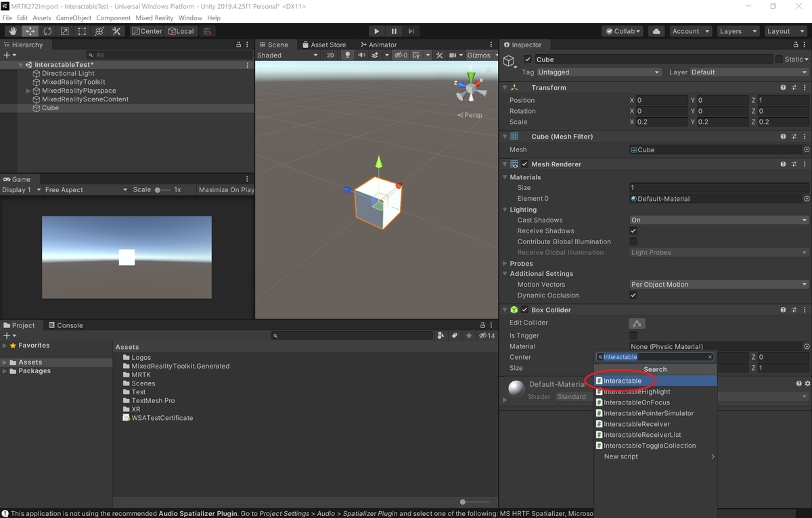Open the Component menu
Image resolution: width=812 pixels, height=518 pixels.
pyautogui.click(x=114, y=18)
